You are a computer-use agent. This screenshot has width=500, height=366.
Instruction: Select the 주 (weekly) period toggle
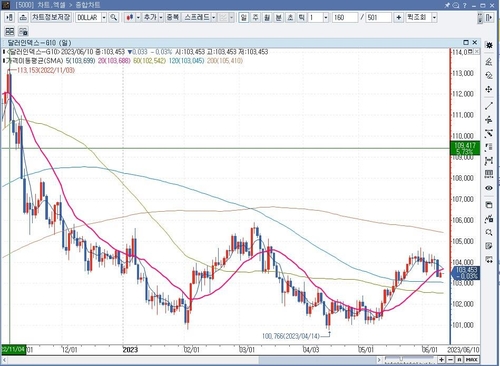coord(256,17)
